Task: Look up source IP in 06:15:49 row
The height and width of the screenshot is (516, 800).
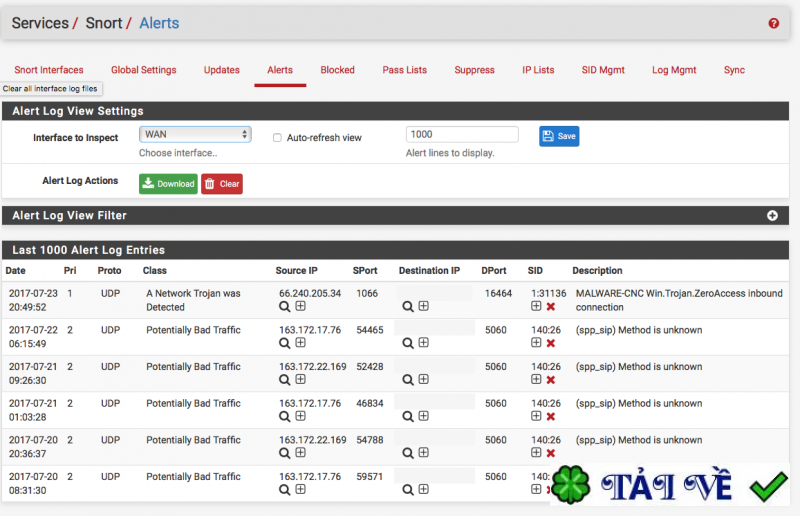Action: 285,343
